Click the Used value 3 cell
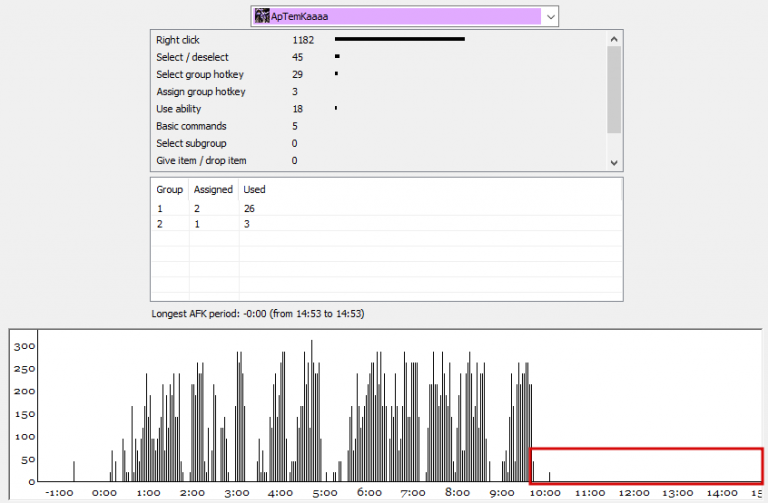 pos(247,224)
